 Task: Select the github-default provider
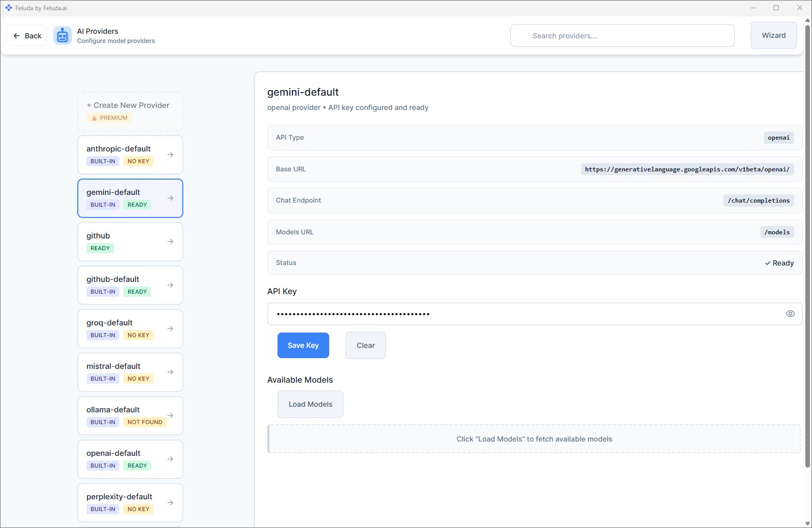coord(130,285)
